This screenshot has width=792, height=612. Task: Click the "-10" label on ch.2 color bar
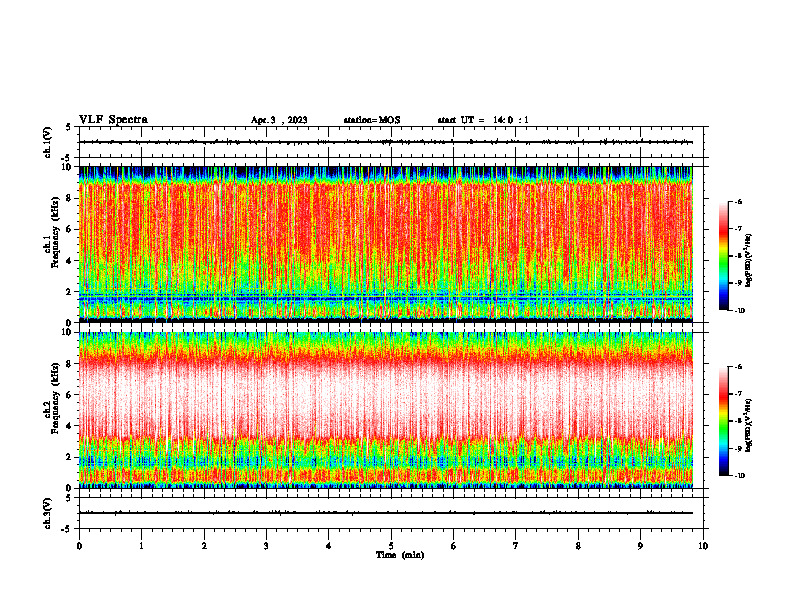739,476
